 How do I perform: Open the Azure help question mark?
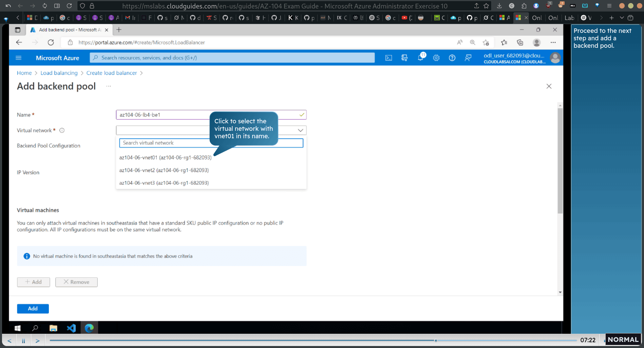coord(452,58)
